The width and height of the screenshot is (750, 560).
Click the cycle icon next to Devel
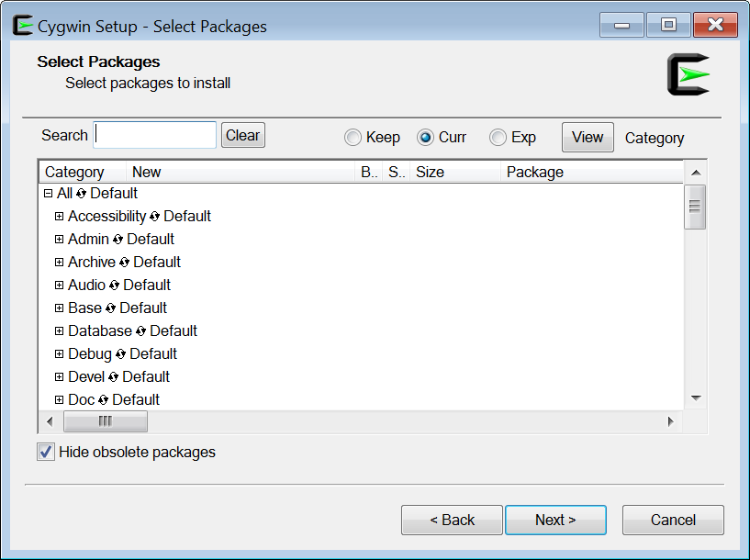113,377
